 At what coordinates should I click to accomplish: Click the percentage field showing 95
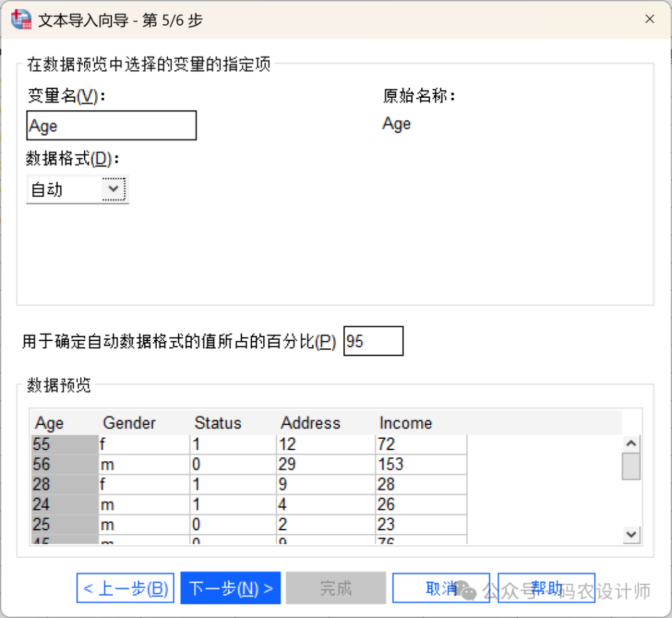point(373,341)
